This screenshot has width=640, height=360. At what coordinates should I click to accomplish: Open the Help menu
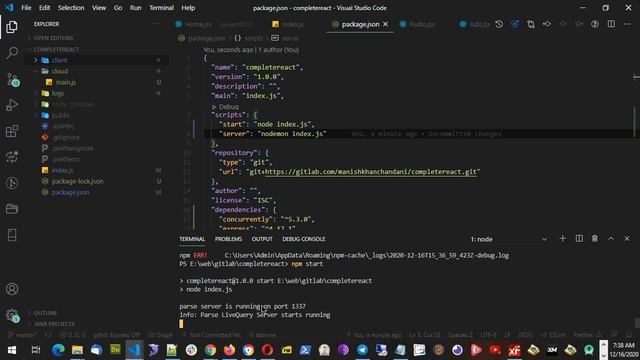(x=188, y=8)
